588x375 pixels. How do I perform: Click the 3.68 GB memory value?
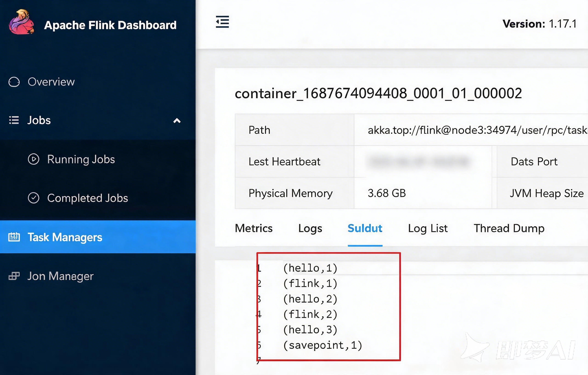pyautogui.click(x=387, y=193)
